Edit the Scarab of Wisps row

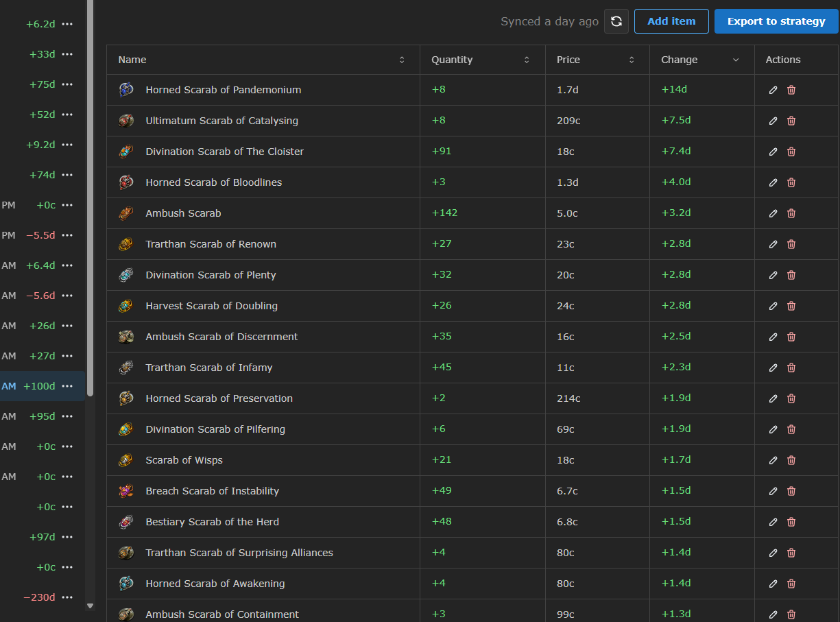pos(773,460)
